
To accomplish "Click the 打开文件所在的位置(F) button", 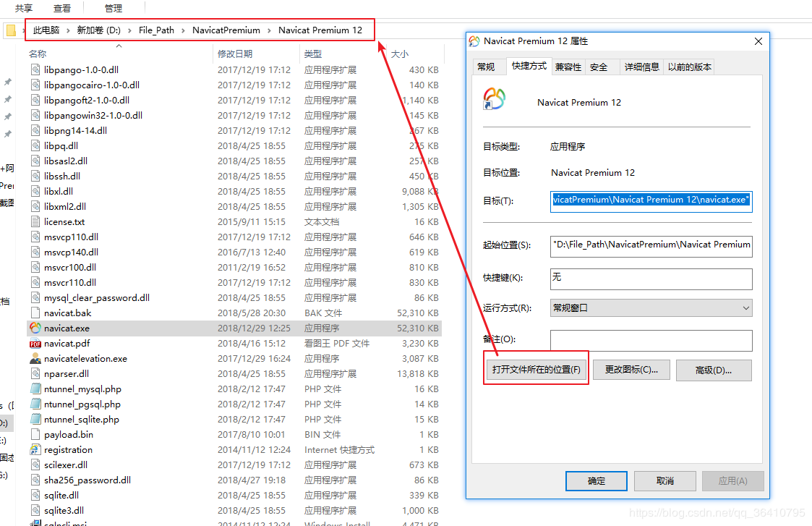I will click(x=536, y=370).
